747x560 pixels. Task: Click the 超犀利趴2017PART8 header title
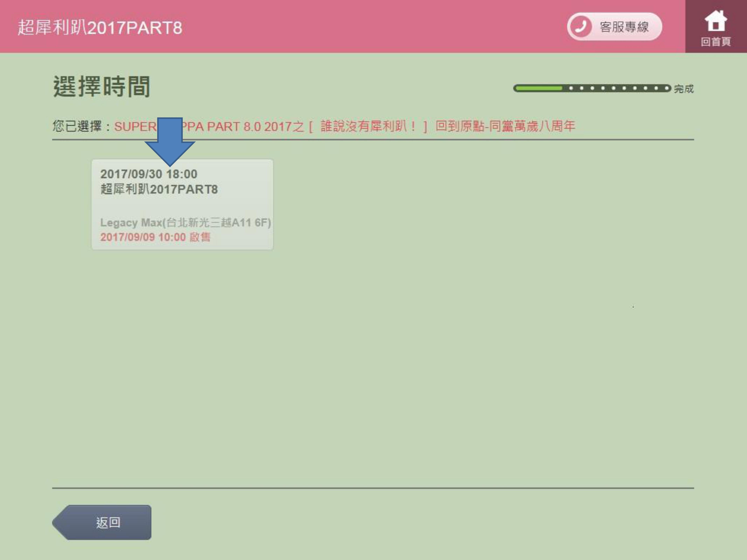click(100, 27)
